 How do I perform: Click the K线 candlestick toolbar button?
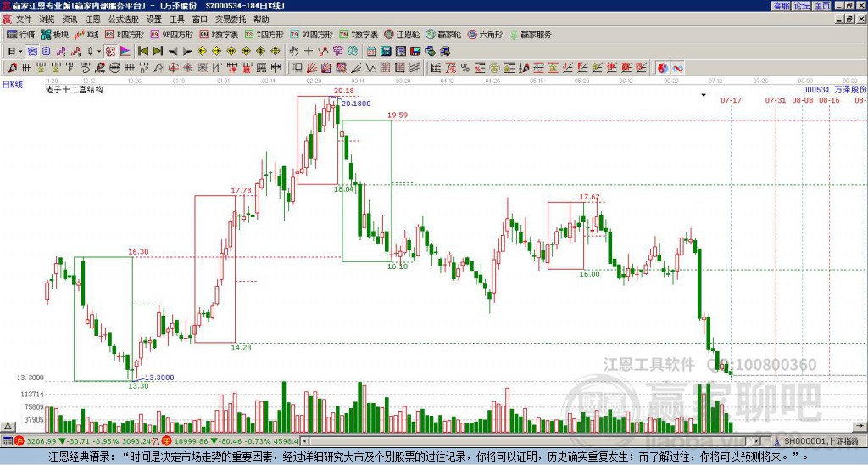point(86,34)
